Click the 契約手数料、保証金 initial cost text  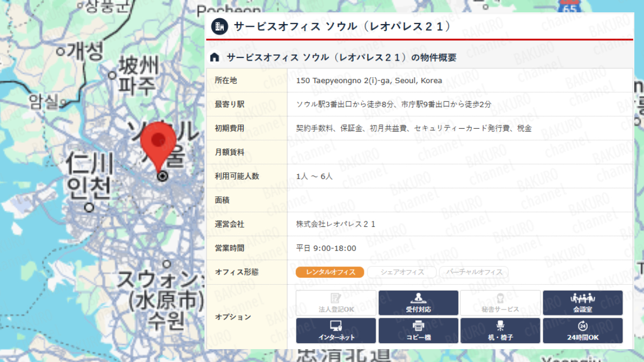[414, 128]
